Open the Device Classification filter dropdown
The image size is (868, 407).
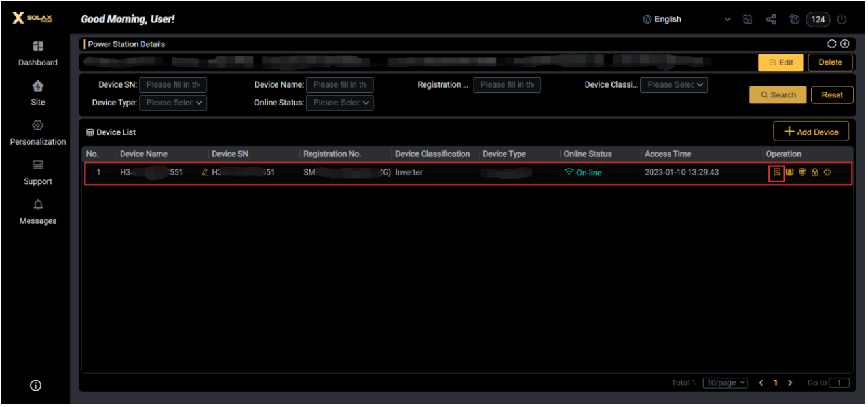click(674, 84)
